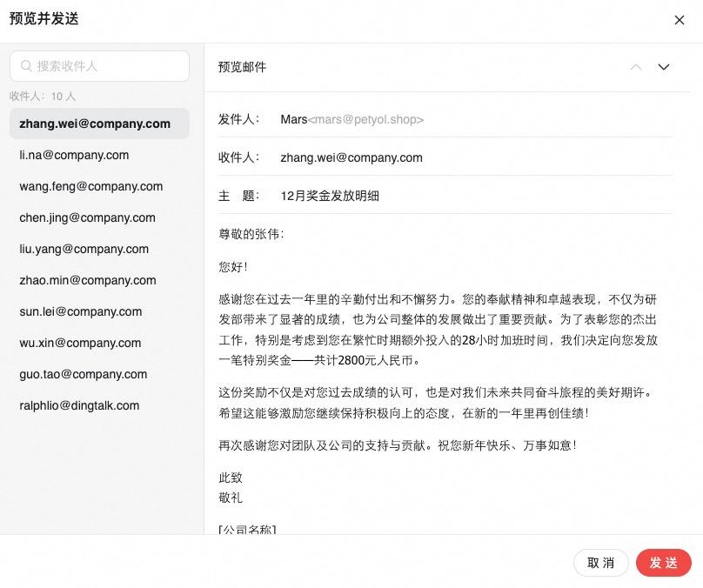This screenshot has height=588, width=703.
Task: Select recipient chen.jing@company.com
Action: pos(87,217)
